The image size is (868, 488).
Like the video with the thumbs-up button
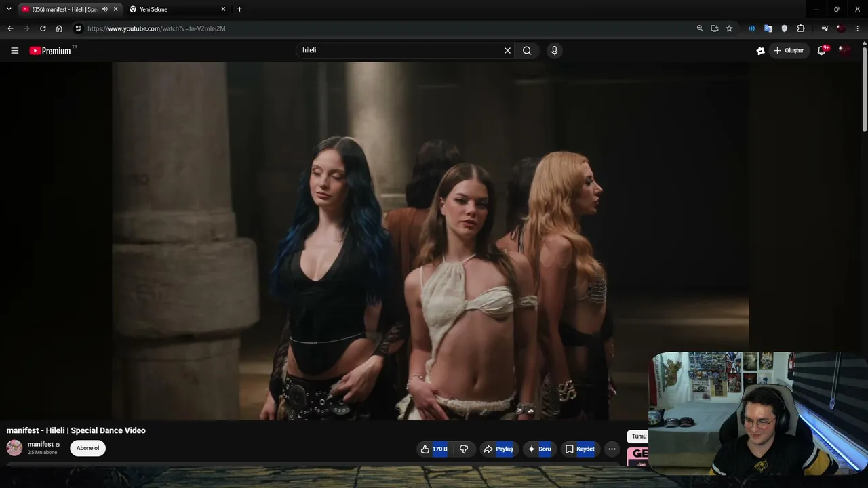pyautogui.click(x=433, y=449)
